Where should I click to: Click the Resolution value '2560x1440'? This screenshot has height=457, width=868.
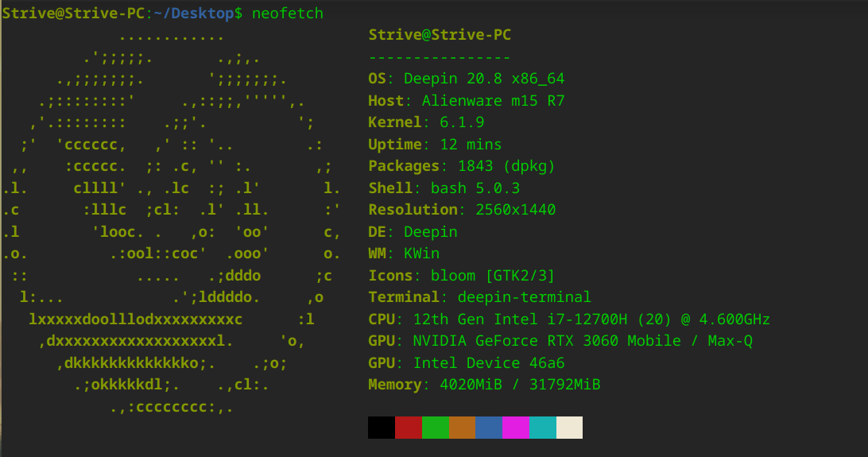pos(515,210)
